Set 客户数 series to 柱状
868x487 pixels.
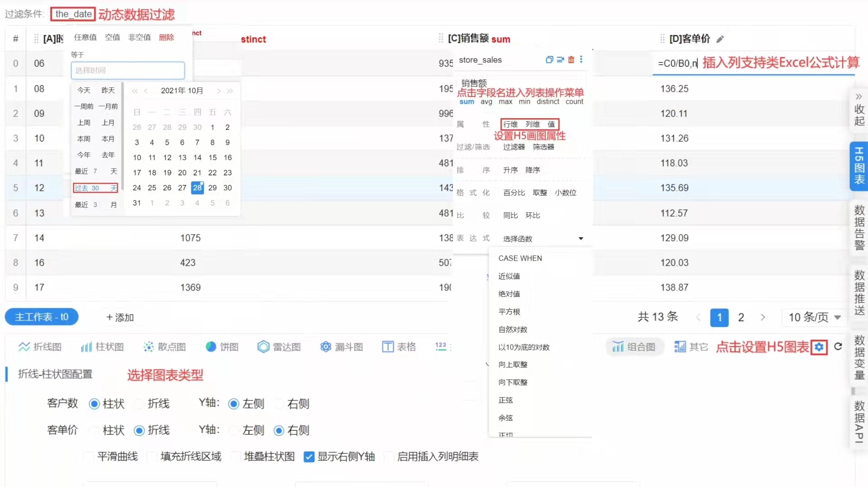[106, 404]
